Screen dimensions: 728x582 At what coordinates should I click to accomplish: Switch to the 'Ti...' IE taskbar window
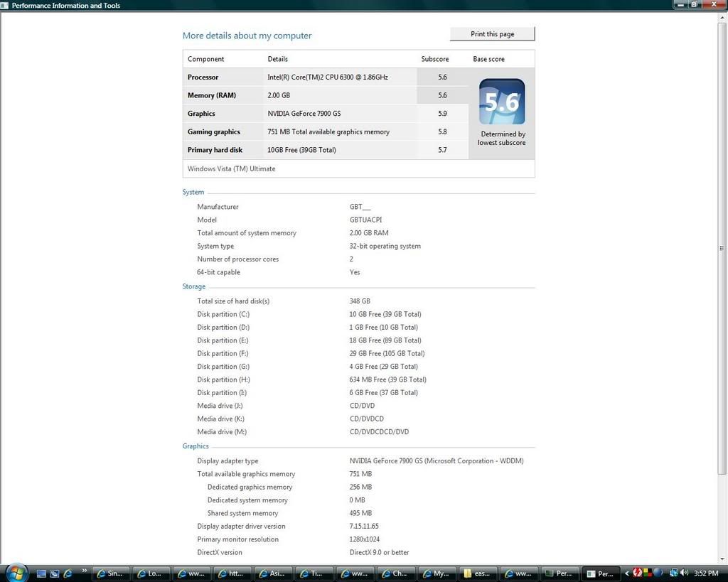314,573
